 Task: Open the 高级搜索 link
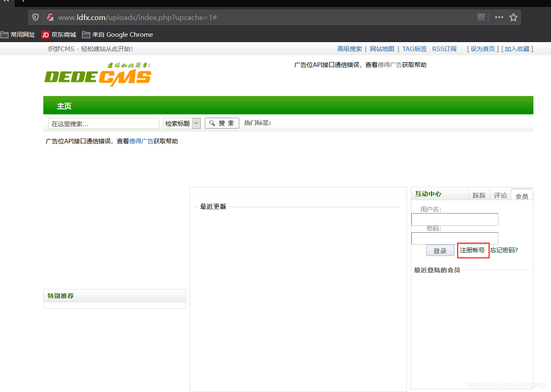pyautogui.click(x=350, y=49)
